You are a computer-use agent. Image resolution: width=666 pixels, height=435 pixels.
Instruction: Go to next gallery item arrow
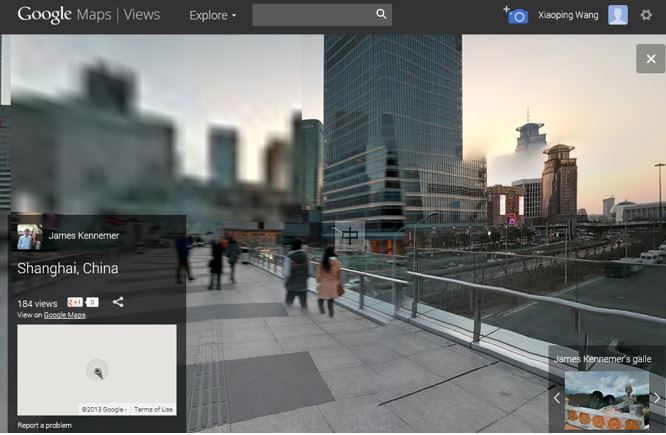657,398
